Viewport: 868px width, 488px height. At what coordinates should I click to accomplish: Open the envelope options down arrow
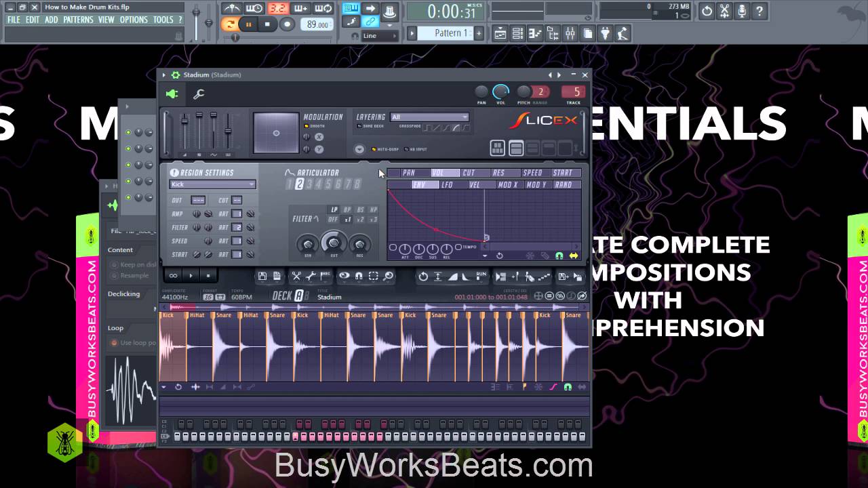(x=485, y=256)
